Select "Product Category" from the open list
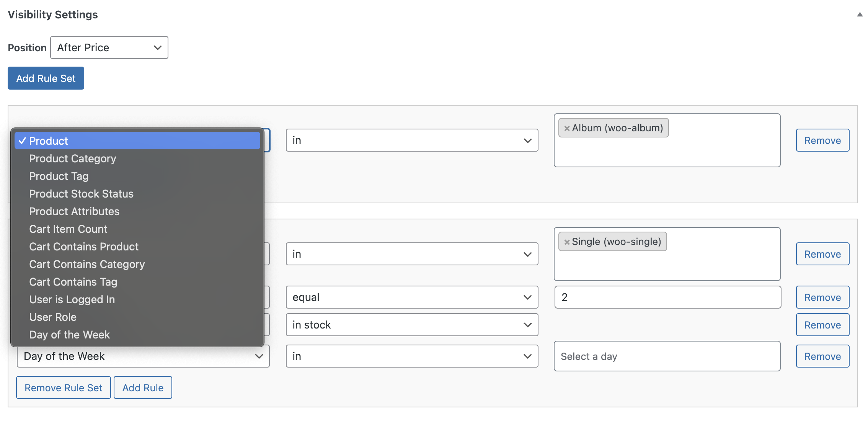Image resolution: width=868 pixels, height=425 pixels. pyautogui.click(x=73, y=159)
